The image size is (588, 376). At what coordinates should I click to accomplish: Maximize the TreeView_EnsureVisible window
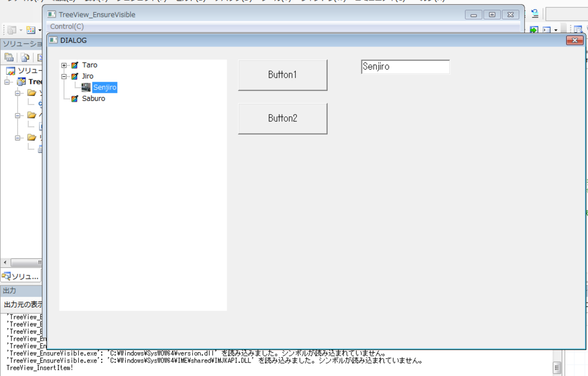pyautogui.click(x=492, y=15)
